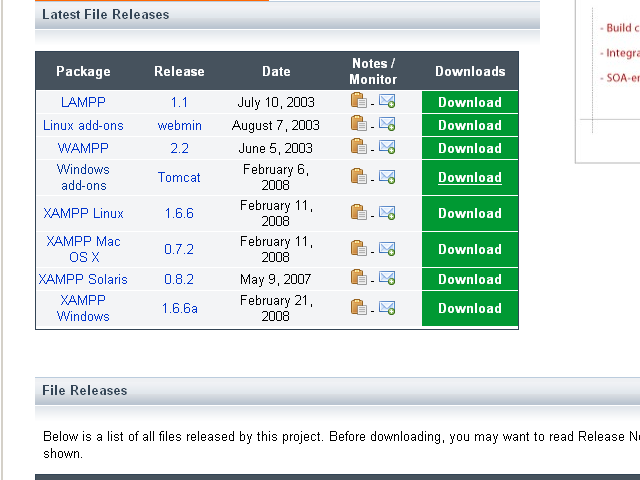Click the February 21, 2008 date cell

276,308
